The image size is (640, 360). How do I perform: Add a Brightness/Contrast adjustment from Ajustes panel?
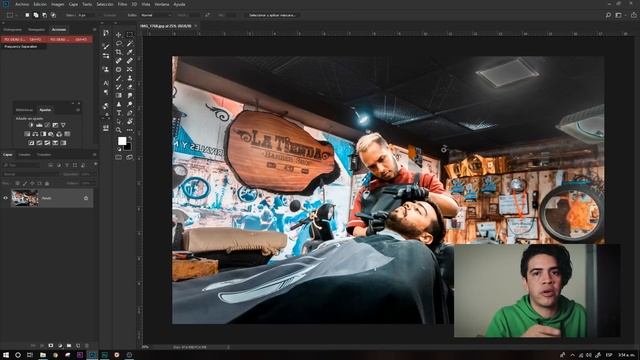(31, 125)
